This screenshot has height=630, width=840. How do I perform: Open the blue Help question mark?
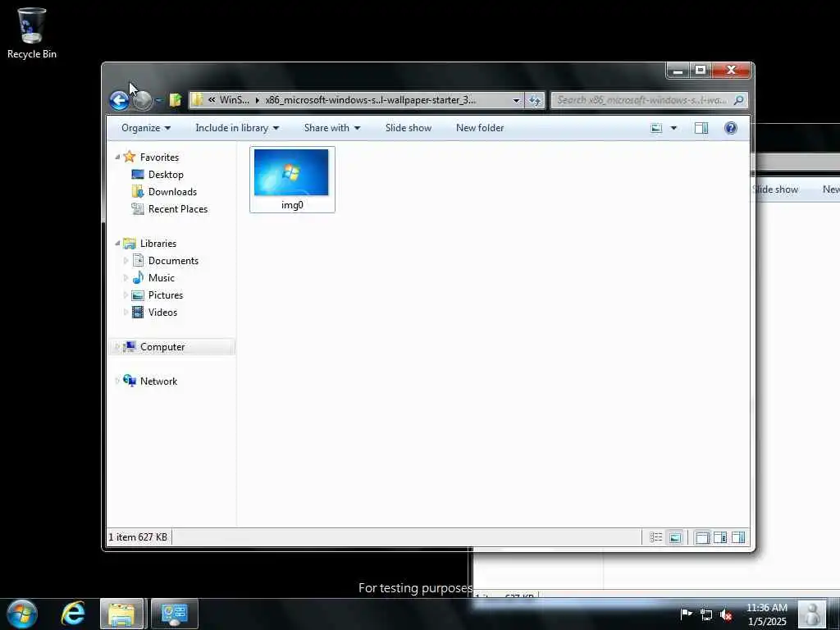click(x=731, y=128)
